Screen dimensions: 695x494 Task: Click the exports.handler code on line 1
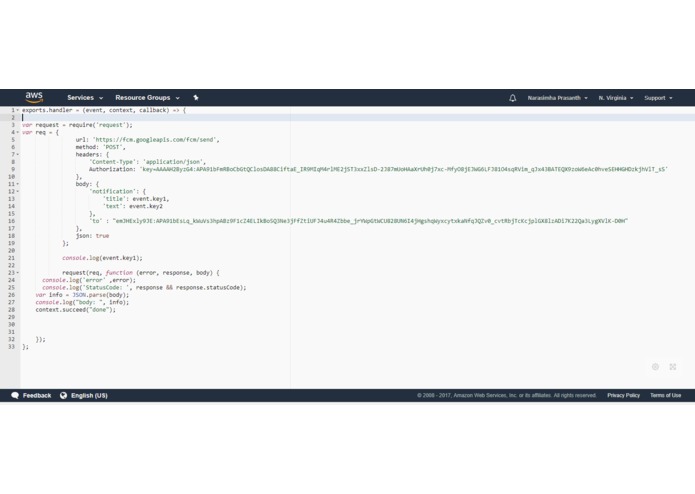point(104,110)
